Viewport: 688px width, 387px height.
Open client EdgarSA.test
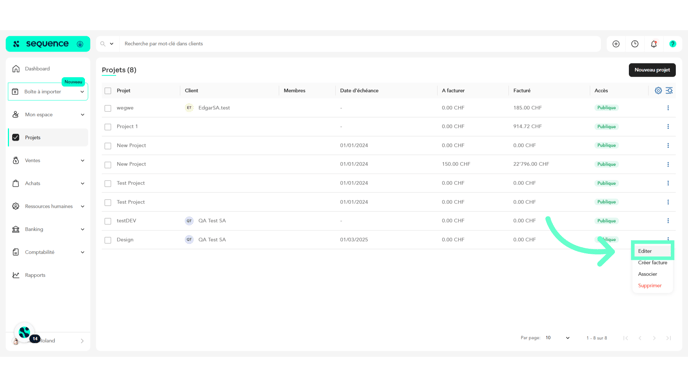(x=214, y=108)
